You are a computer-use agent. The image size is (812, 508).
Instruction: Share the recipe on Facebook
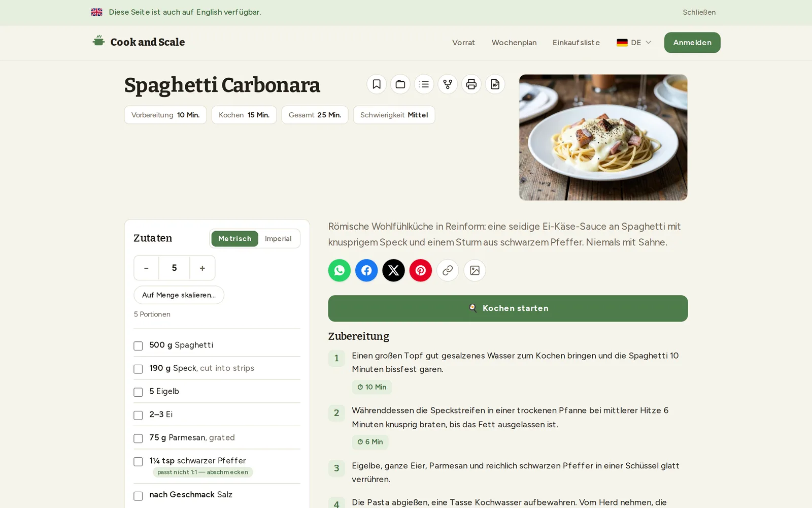[x=366, y=270]
